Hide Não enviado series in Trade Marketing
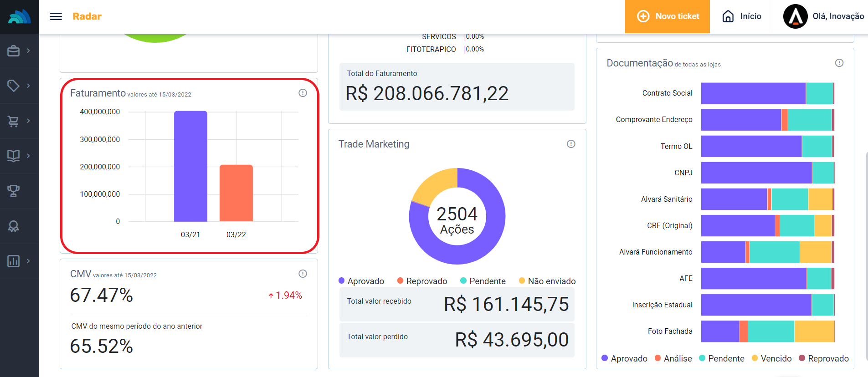 click(547, 281)
